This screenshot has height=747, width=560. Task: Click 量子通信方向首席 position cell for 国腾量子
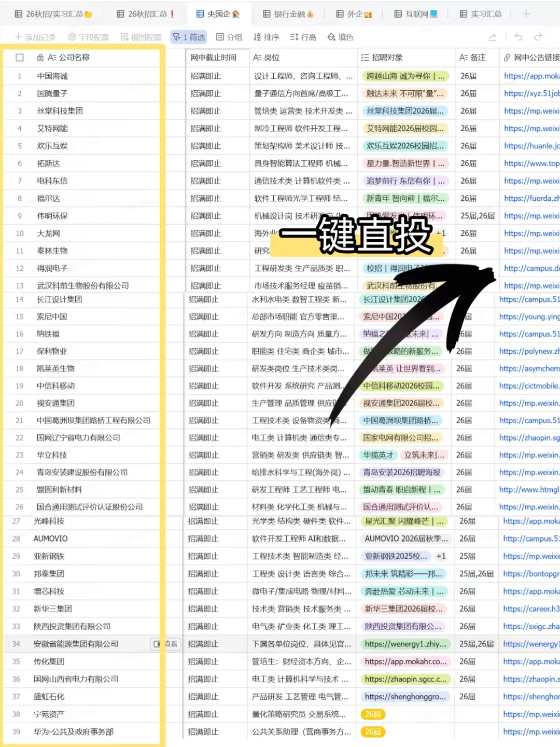[x=303, y=93]
